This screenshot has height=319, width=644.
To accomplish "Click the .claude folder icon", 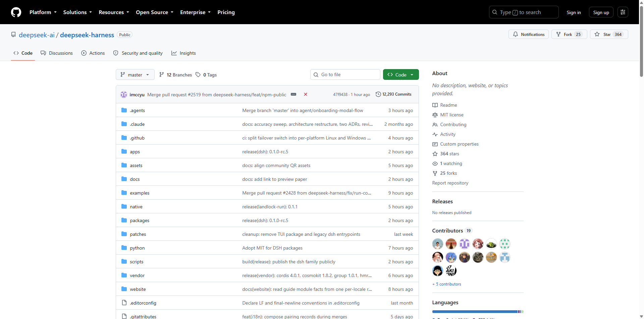I will click(x=124, y=124).
